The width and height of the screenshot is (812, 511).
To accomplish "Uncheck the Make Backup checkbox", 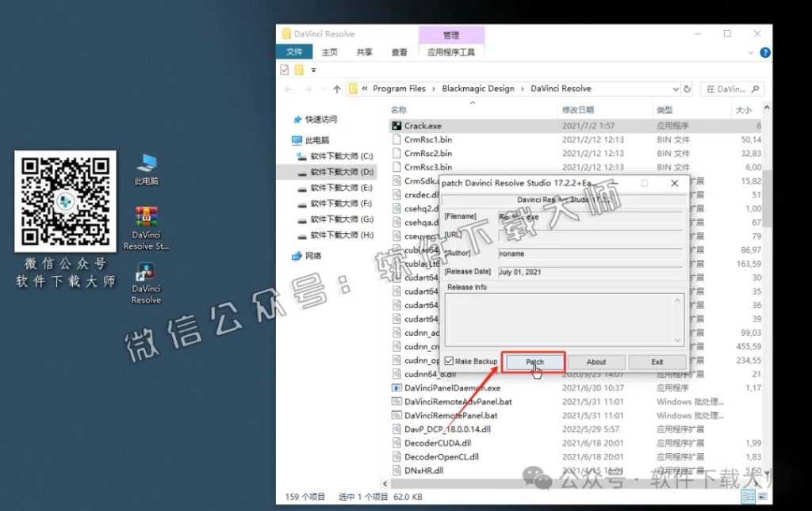I will (450, 360).
